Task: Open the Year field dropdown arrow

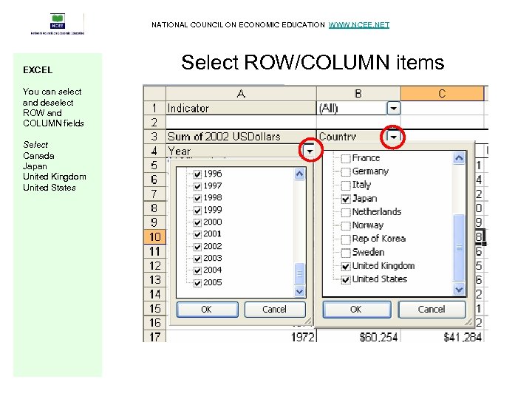Action: point(310,151)
